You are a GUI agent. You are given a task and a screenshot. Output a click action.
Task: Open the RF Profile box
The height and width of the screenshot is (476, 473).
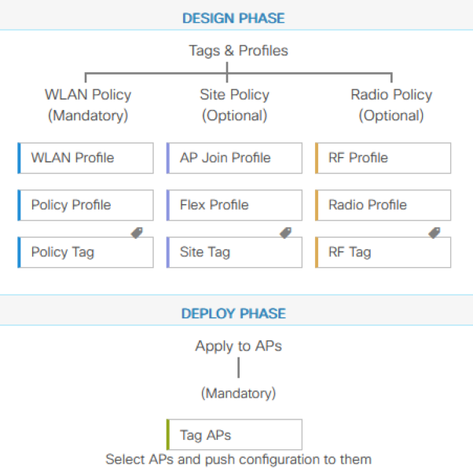383,158
